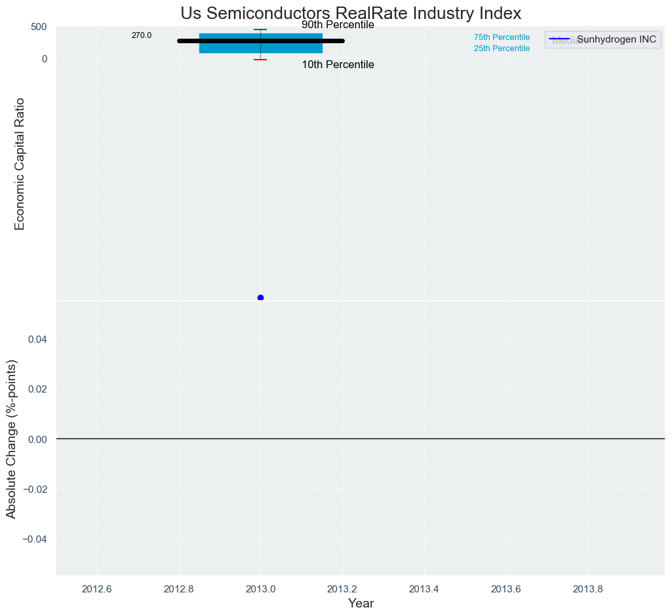Image resolution: width=672 pixels, height=616 pixels.
Task: Click the blue line marker in legend
Action: click(x=559, y=39)
